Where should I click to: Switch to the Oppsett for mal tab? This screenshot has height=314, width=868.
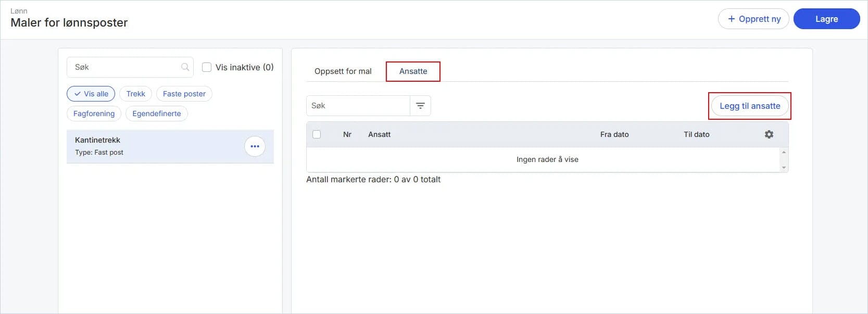343,71
